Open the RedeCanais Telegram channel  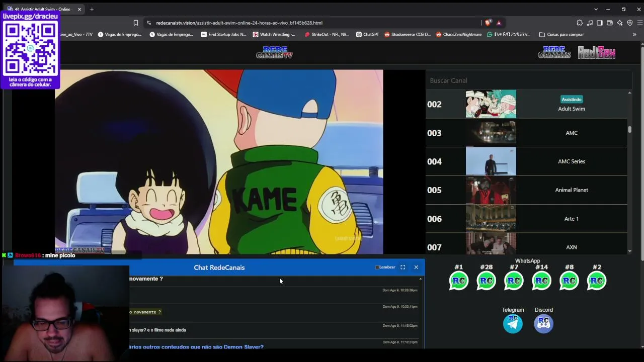[513, 323]
